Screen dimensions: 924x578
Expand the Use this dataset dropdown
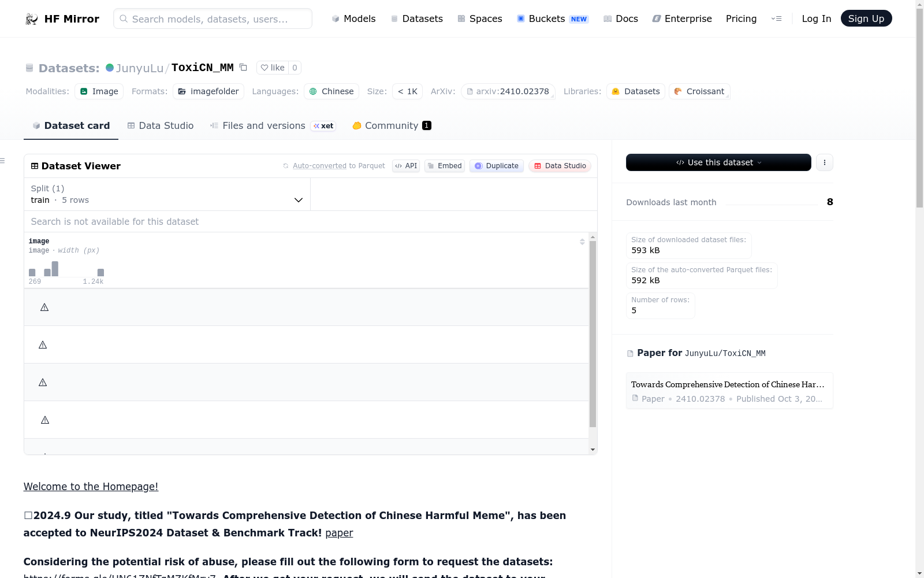(x=718, y=162)
